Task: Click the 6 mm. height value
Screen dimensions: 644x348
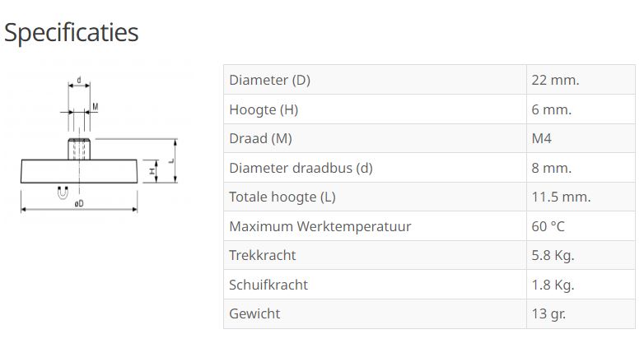Action: [551, 109]
